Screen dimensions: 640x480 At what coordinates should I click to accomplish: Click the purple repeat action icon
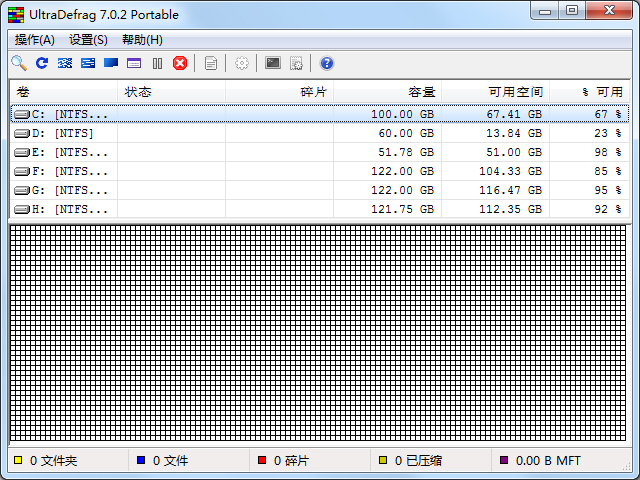click(134, 63)
